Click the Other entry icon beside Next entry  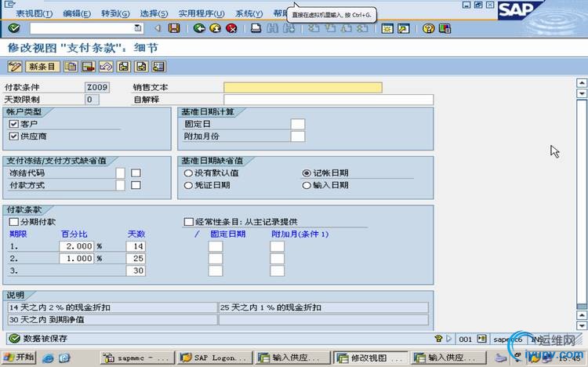pos(159,67)
